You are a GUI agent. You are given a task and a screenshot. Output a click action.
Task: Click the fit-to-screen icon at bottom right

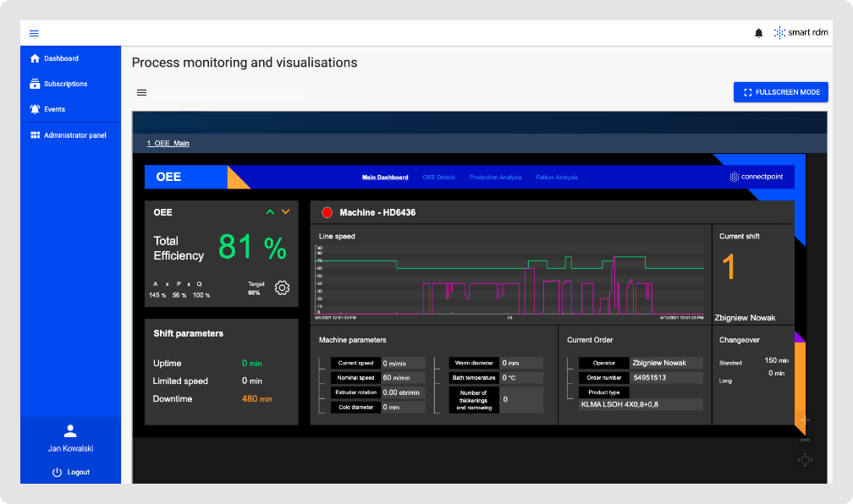805,460
